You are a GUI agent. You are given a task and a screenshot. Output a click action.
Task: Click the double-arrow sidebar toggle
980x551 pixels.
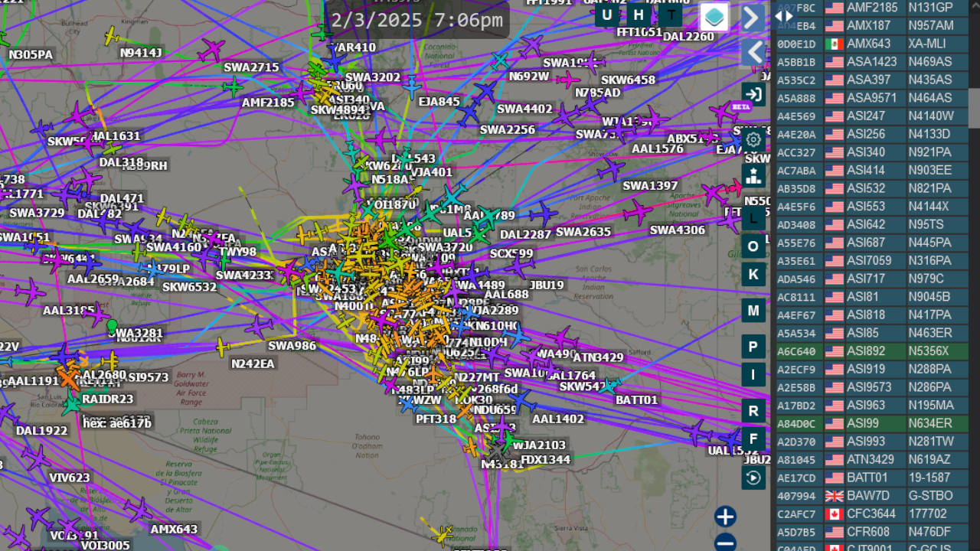[784, 15]
